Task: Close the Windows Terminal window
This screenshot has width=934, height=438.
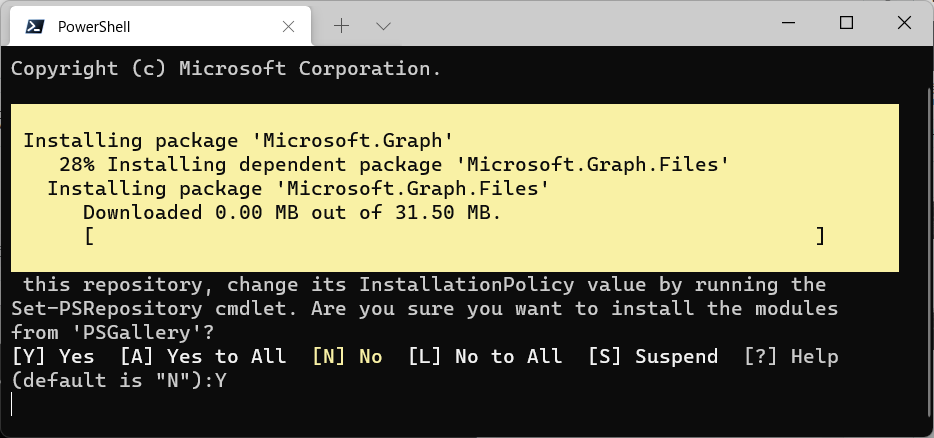Action: click(x=904, y=23)
